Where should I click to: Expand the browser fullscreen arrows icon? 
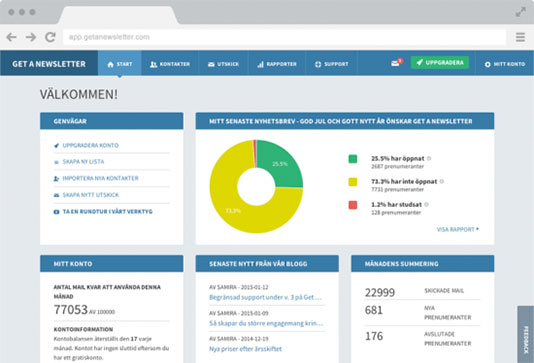[x=520, y=12]
